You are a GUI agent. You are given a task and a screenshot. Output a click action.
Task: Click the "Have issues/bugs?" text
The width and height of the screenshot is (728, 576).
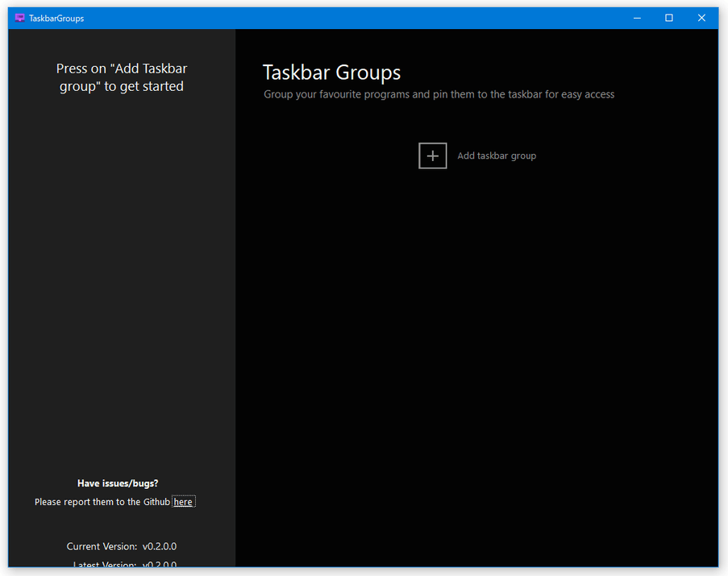click(x=118, y=483)
